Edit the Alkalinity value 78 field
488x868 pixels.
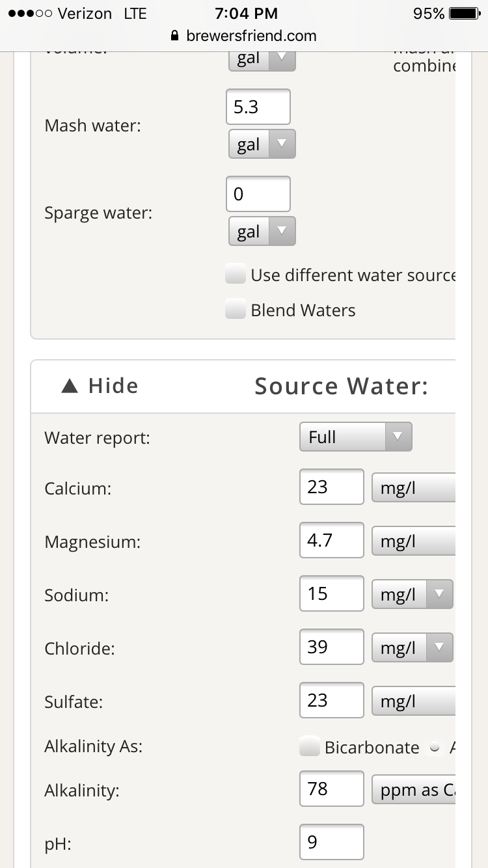pos(331,789)
